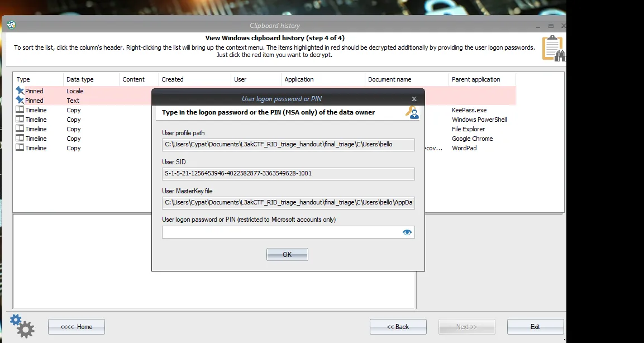Click timeline icon on the KeePass.exe row
644x343 pixels.
[x=20, y=109]
